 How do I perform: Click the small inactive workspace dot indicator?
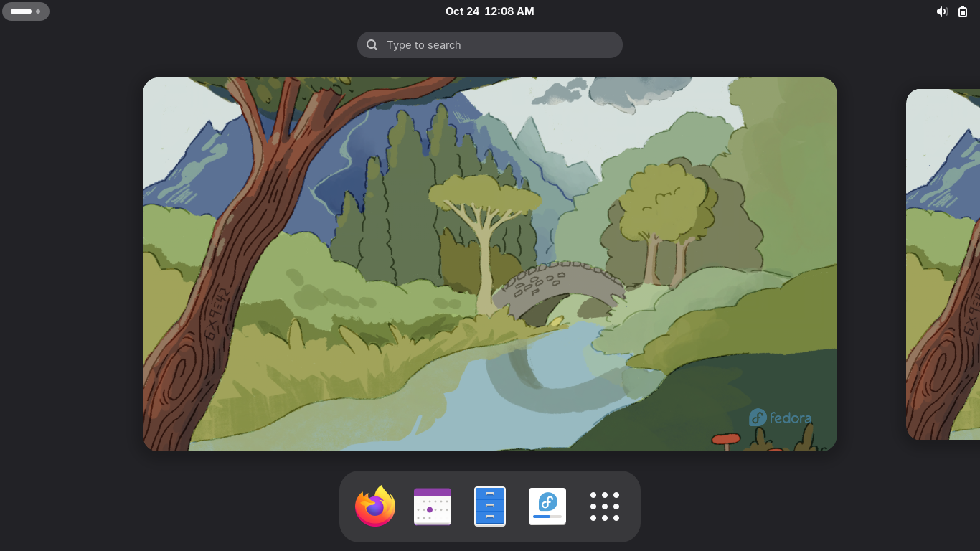[x=38, y=11]
